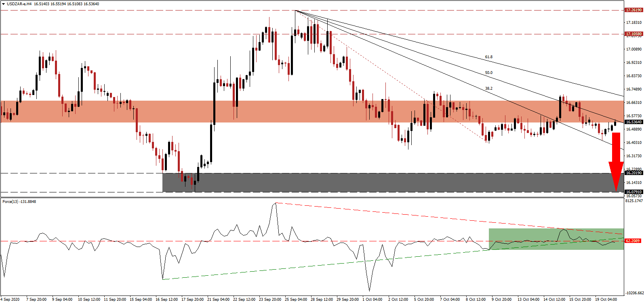The image size is (644, 304).
Task: Select the 17.10580 red price tag
Action: (633, 34)
